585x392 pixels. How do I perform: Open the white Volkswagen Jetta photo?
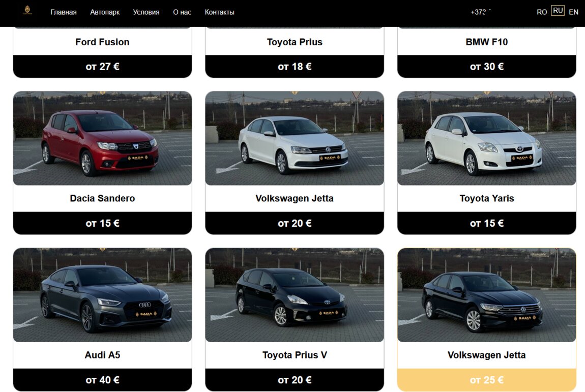pos(295,138)
